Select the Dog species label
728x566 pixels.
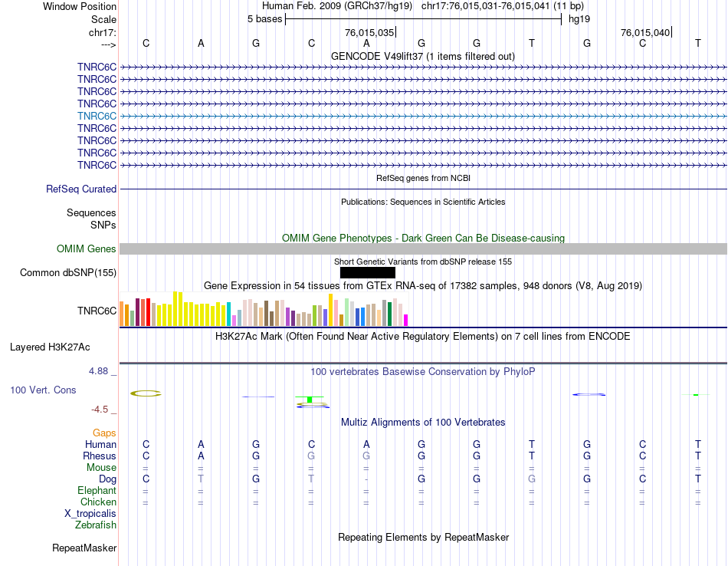107,479
